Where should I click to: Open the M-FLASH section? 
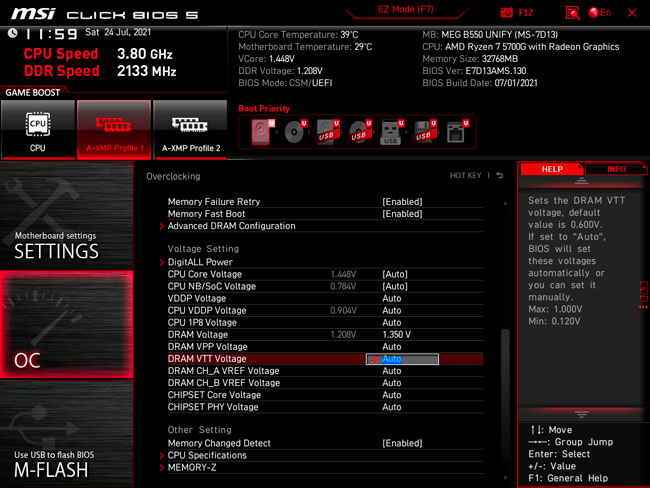[x=66, y=434]
